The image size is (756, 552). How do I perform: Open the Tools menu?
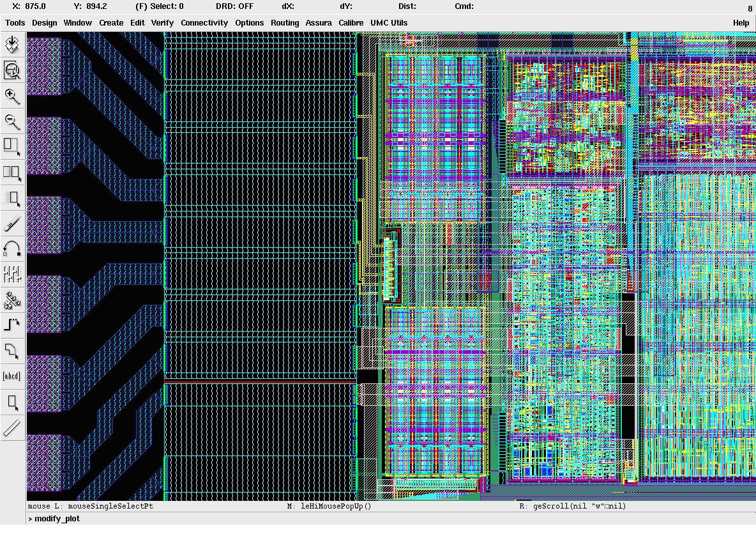pyautogui.click(x=15, y=23)
